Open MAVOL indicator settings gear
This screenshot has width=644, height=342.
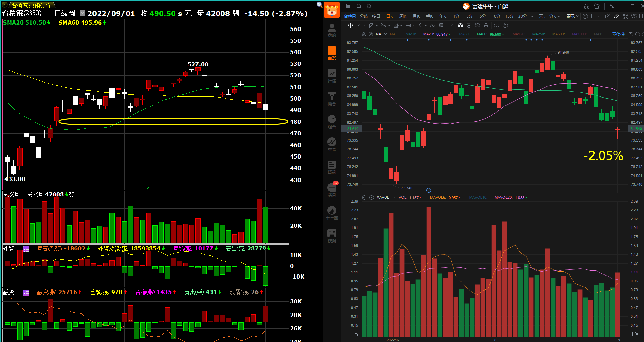click(x=364, y=197)
